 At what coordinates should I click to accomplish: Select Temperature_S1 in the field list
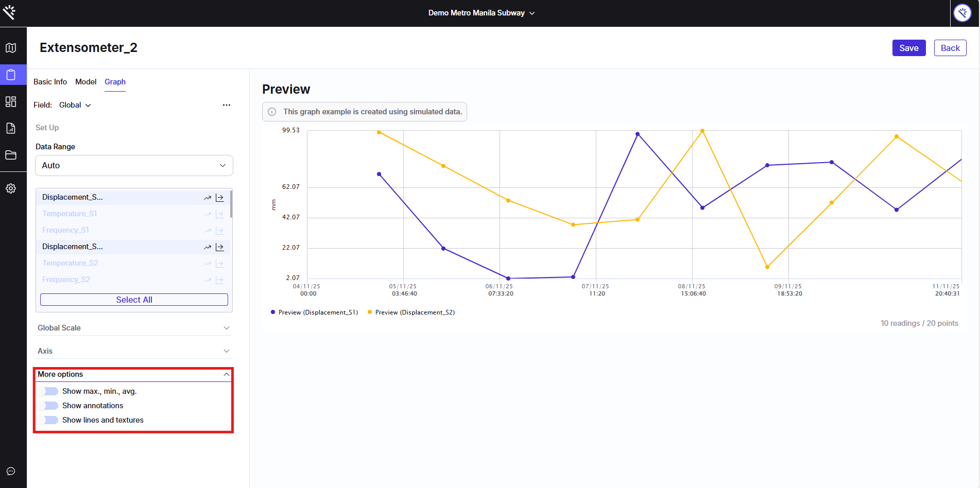point(70,214)
